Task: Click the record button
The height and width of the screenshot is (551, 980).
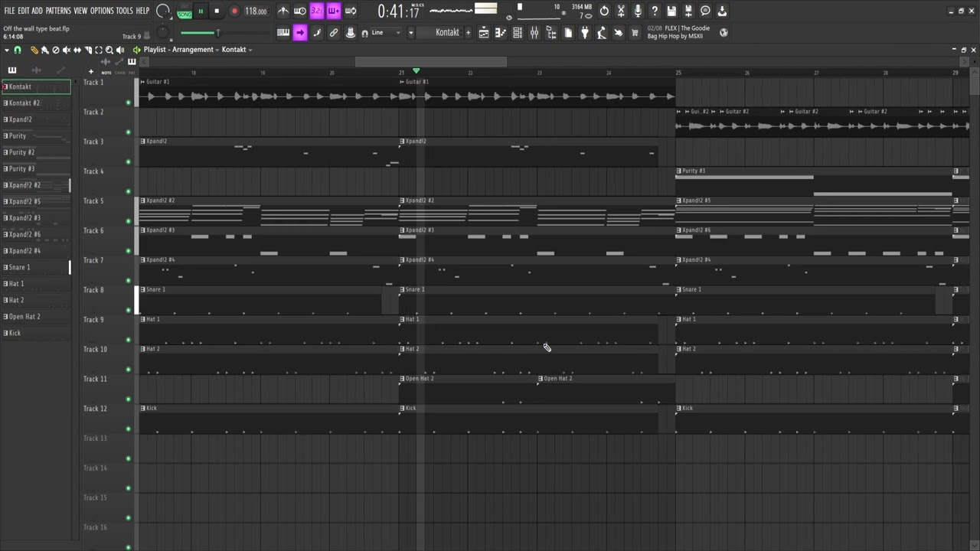Action: (x=234, y=11)
